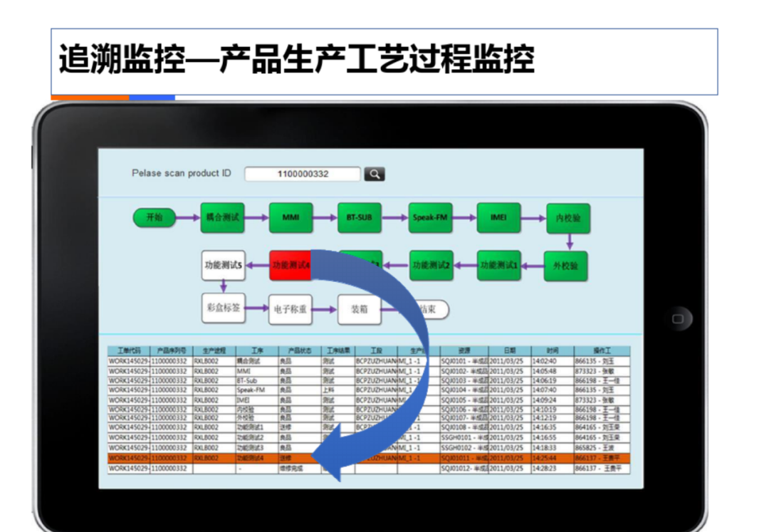Screen dimensions: 769x532
Task: Click the magnifier search icon button
Action: pyautogui.click(x=375, y=174)
